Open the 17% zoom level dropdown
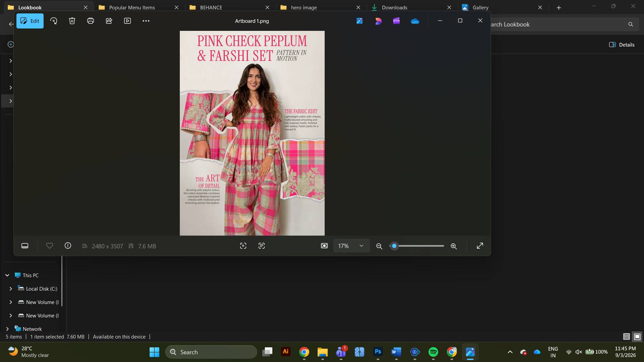The image size is (644, 362). [351, 246]
